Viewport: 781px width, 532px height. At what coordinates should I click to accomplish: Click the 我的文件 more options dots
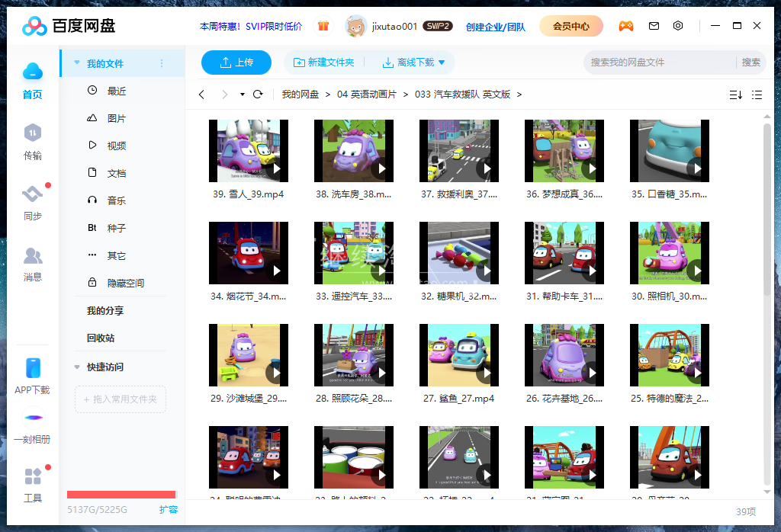(x=162, y=63)
